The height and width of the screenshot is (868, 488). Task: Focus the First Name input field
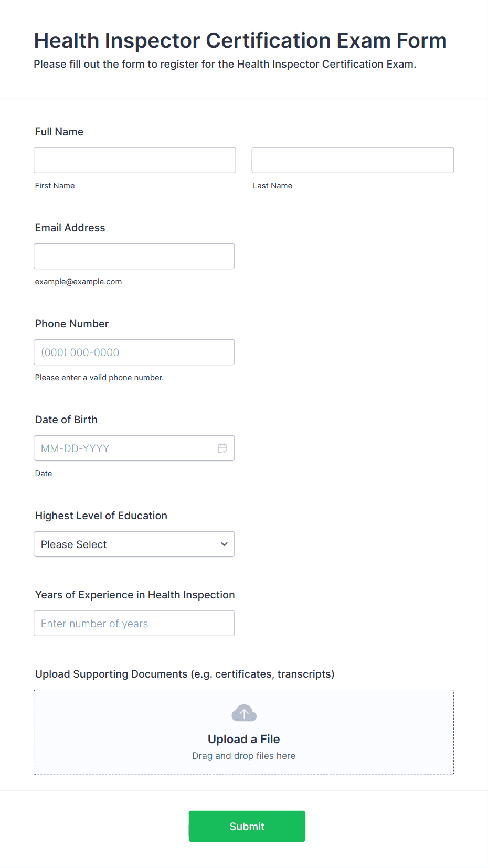[135, 160]
